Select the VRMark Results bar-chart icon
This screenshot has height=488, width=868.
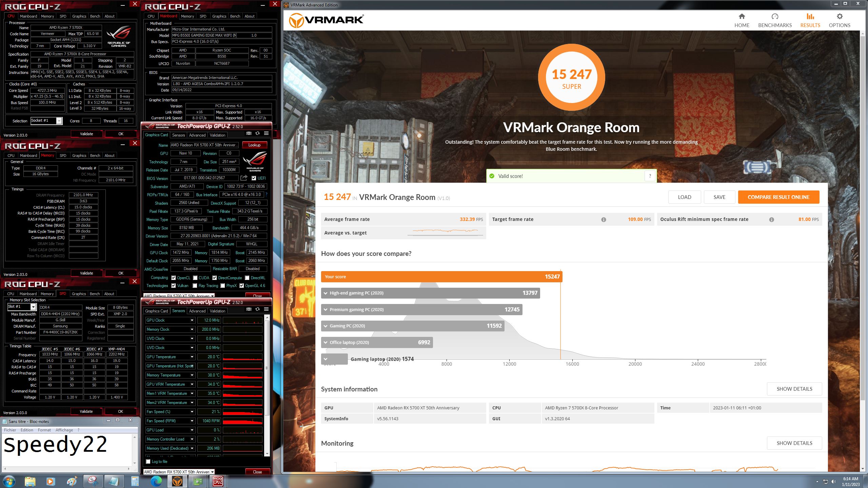(x=810, y=16)
